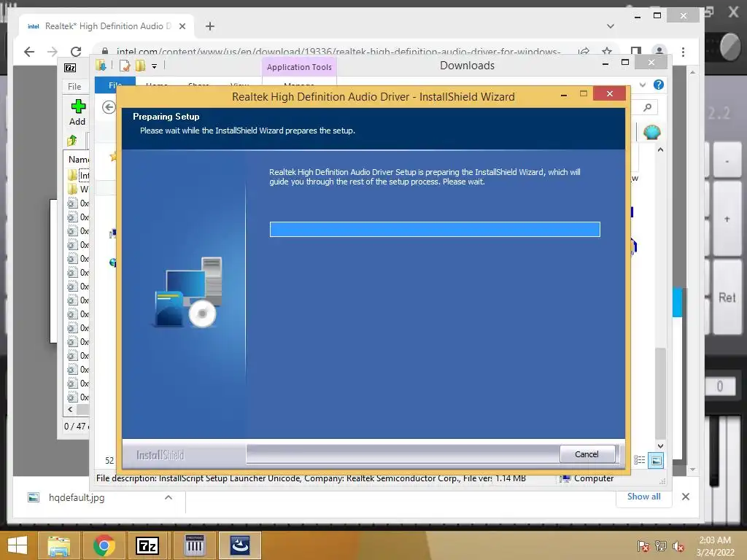The height and width of the screenshot is (560, 747).
Task: Share this page from Chrome's address bar
Action: coord(584,52)
